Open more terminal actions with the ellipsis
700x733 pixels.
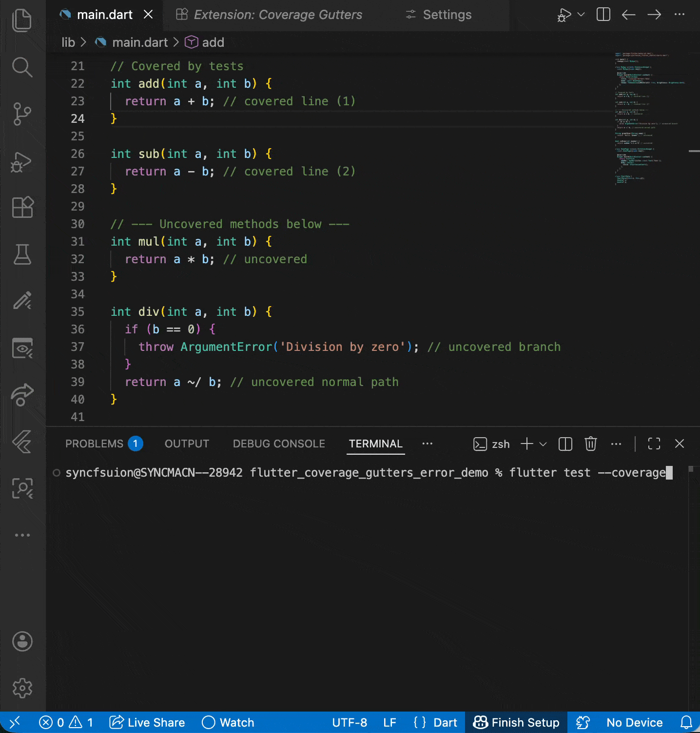(x=616, y=444)
